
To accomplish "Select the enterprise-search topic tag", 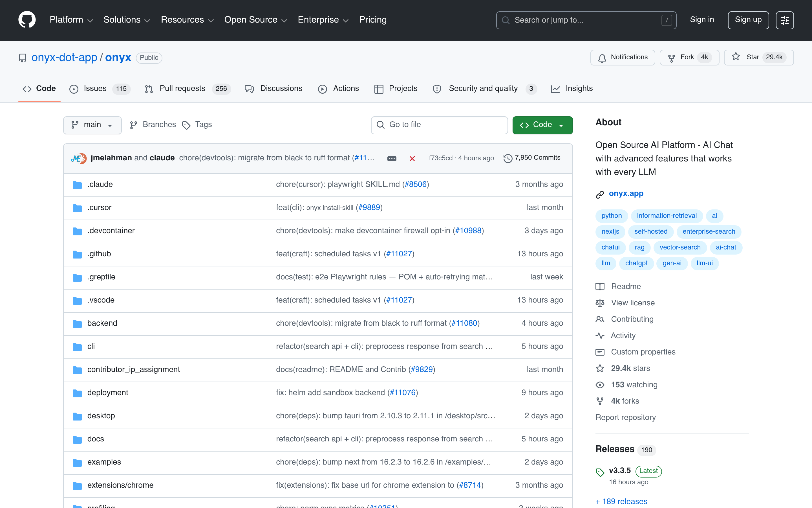I will click(709, 231).
